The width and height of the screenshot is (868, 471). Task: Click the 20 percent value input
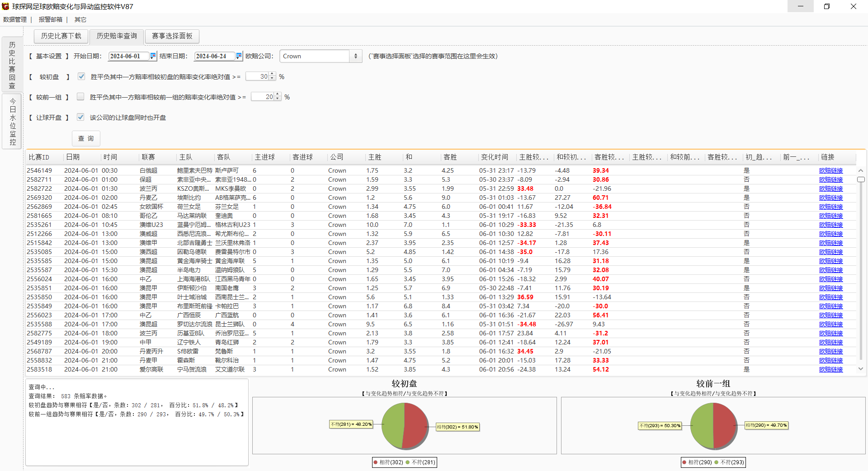263,97
